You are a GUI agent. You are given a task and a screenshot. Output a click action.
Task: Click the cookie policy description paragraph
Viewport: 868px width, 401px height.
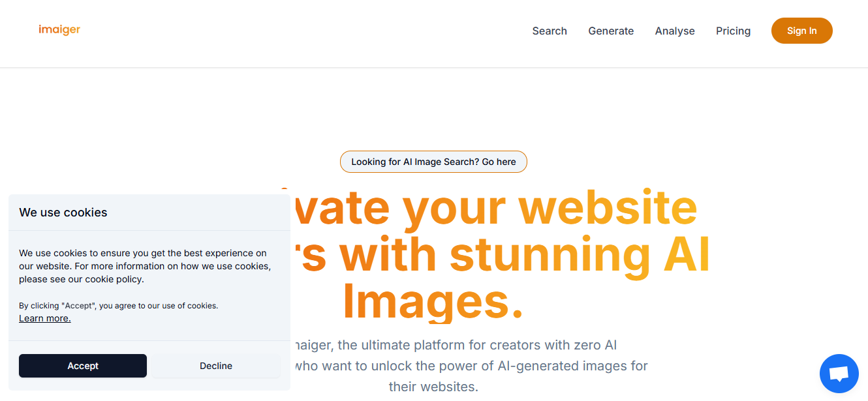coord(145,266)
